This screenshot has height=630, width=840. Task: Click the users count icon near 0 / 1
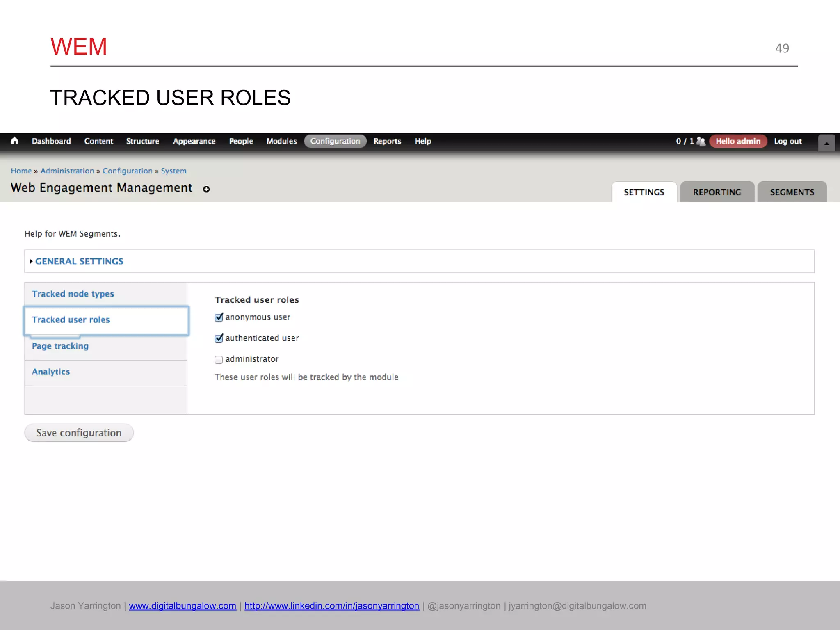point(701,141)
